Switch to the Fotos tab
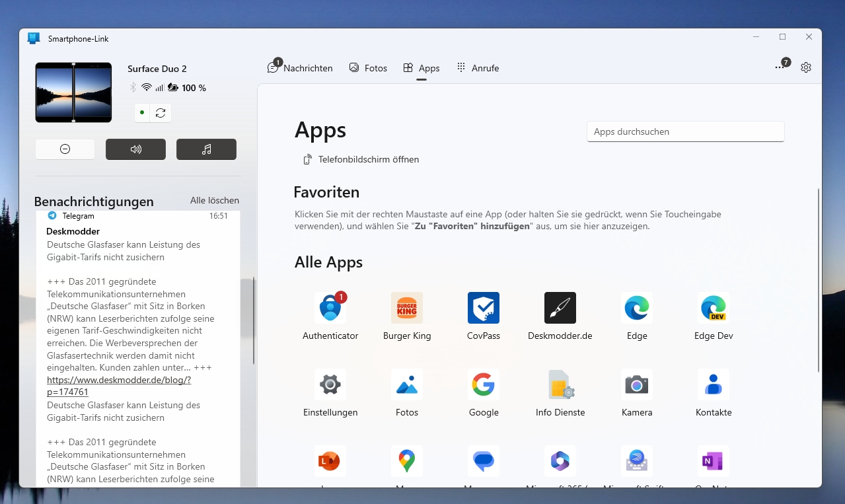 (x=368, y=68)
